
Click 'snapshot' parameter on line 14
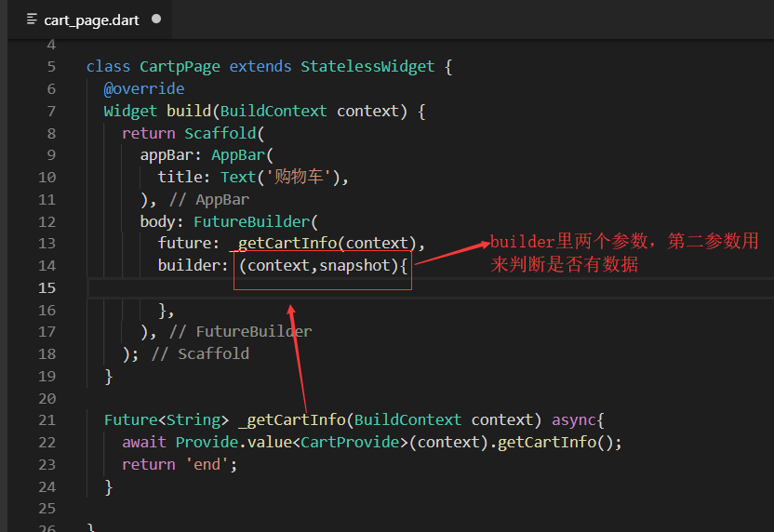pyautogui.click(x=355, y=265)
